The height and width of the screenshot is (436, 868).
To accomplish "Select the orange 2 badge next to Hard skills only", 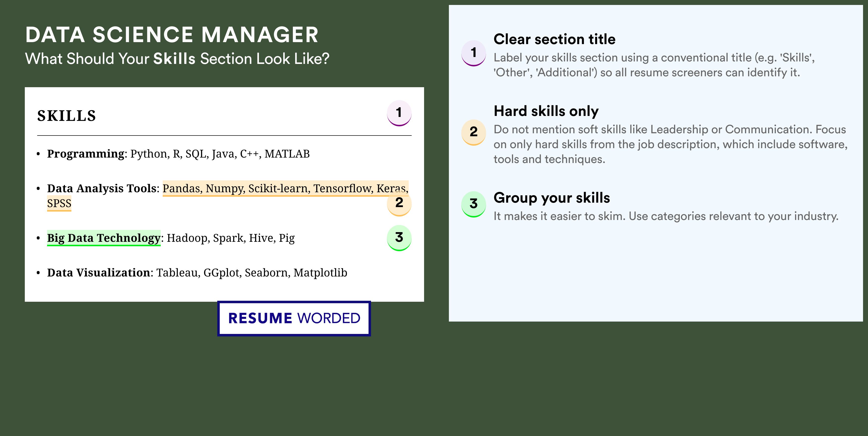I will point(473,132).
